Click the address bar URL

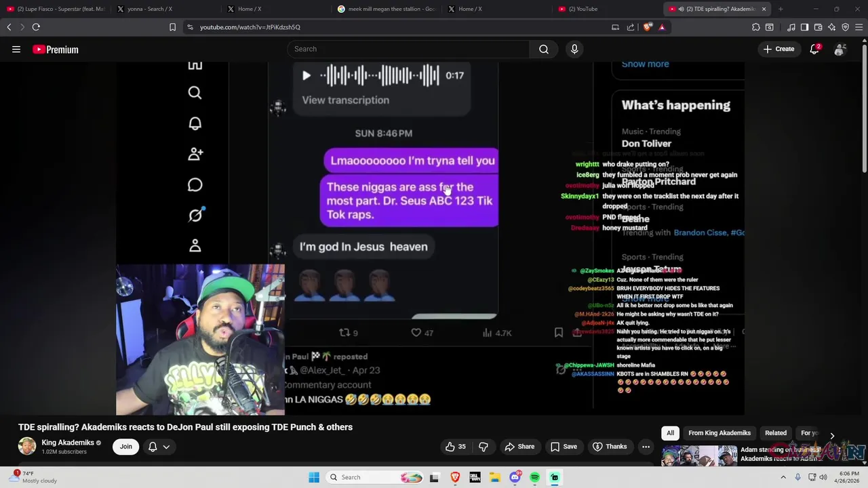tap(250, 27)
